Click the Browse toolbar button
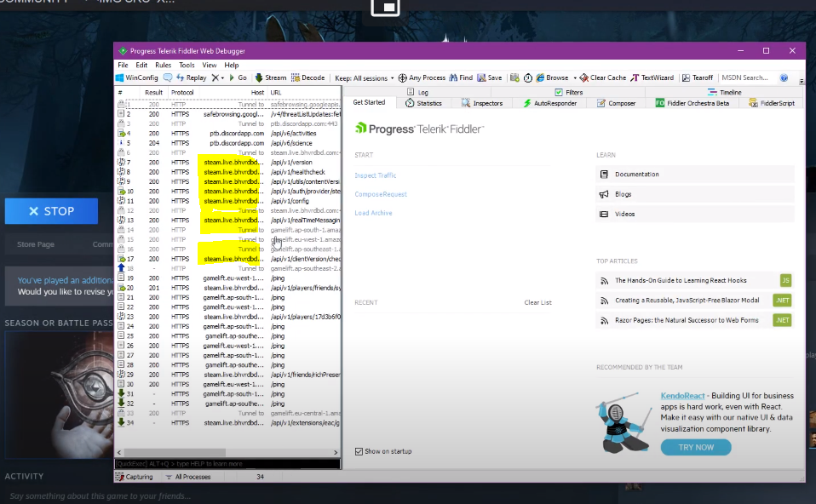Image resolution: width=816 pixels, height=504 pixels. pyautogui.click(x=552, y=77)
